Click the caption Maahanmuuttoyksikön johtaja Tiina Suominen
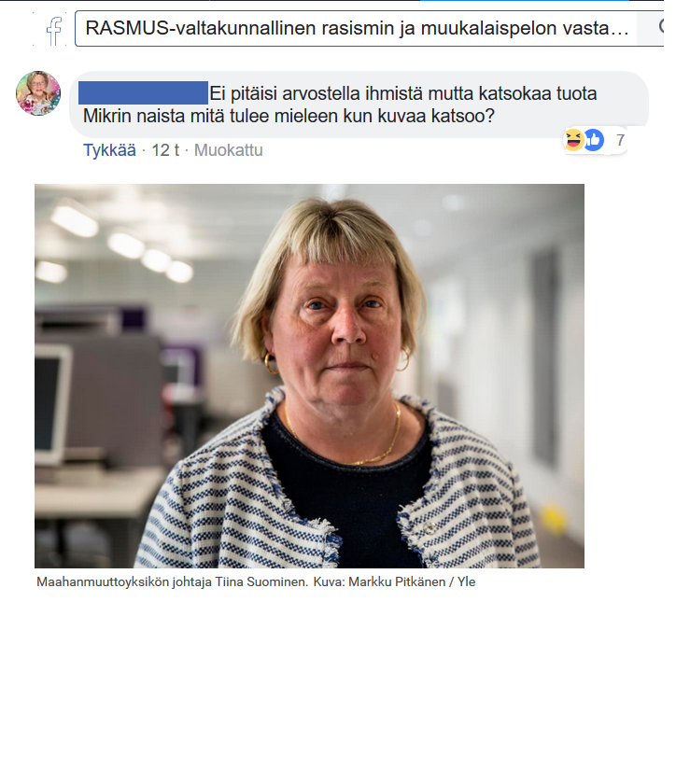 click(172, 582)
